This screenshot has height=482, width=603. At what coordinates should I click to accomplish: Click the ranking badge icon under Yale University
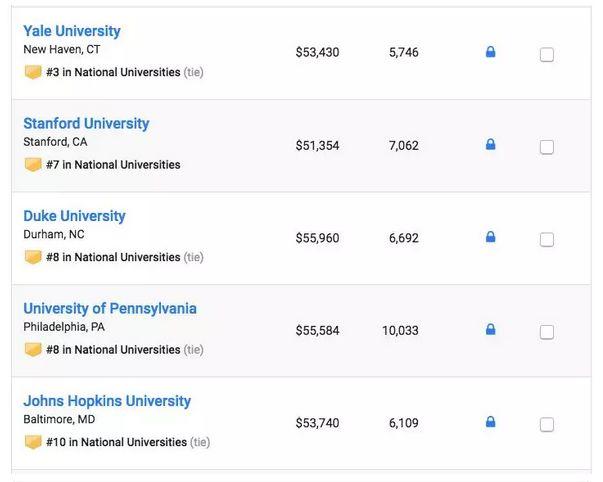(x=33, y=73)
